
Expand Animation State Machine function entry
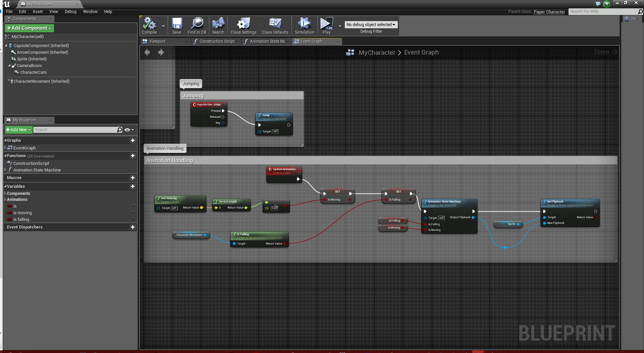point(5,170)
